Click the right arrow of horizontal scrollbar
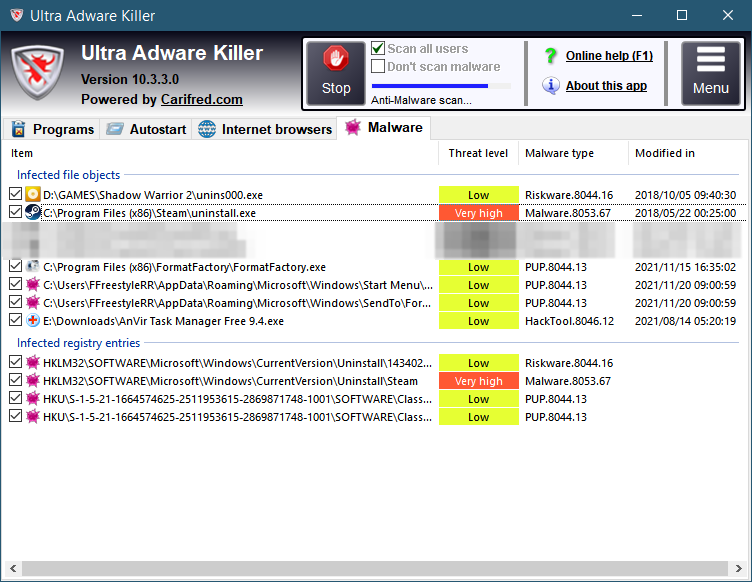Image resolution: width=752 pixels, height=582 pixels. pos(738,569)
